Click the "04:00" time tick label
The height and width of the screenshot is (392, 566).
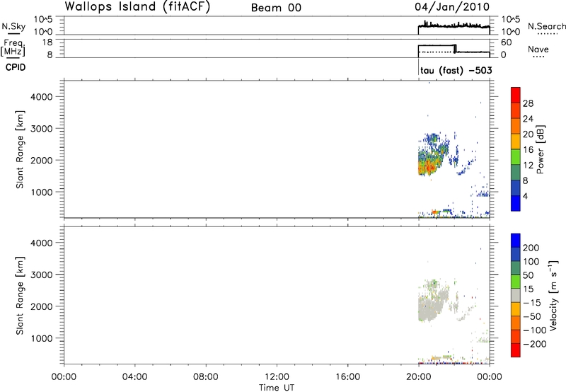pyautogui.click(x=134, y=377)
